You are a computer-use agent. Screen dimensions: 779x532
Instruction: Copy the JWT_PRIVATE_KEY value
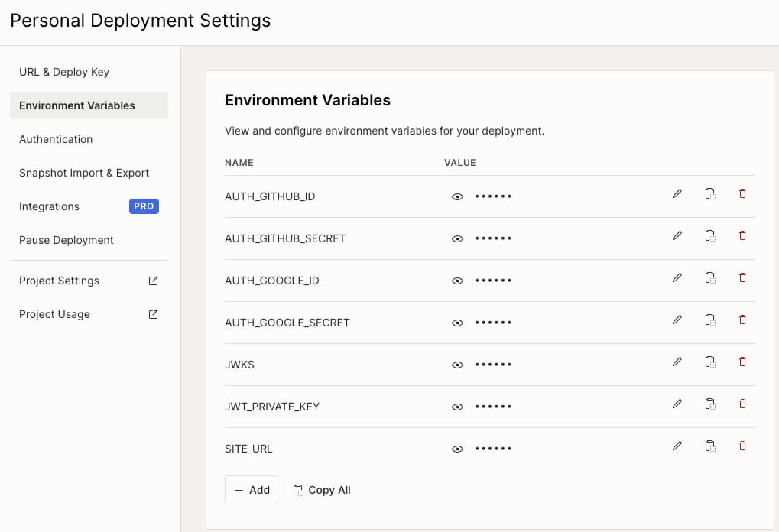click(x=709, y=404)
